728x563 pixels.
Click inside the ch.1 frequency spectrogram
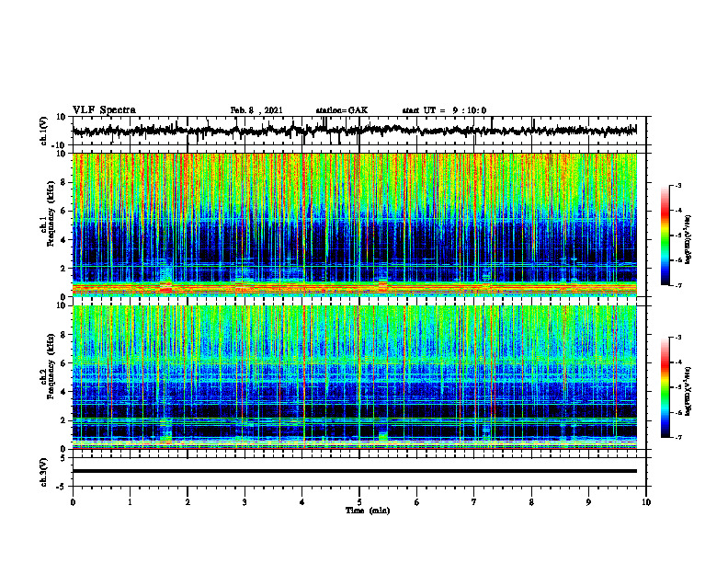(355, 224)
